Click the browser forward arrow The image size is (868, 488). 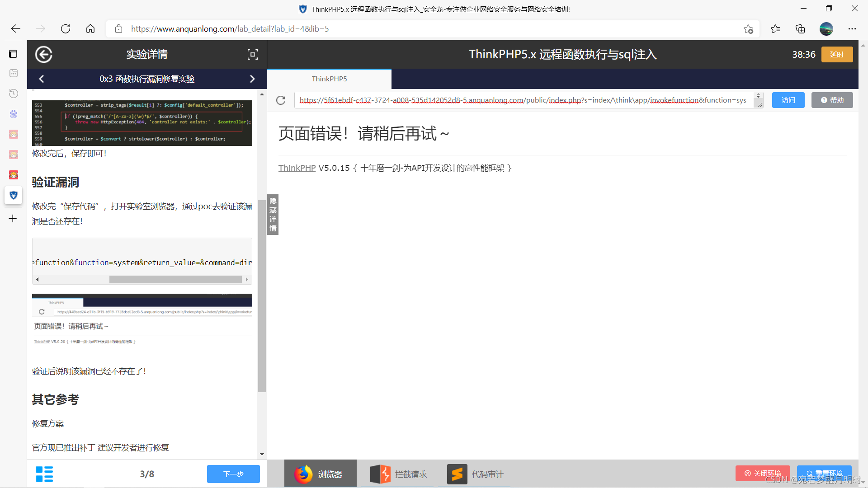coord(41,29)
